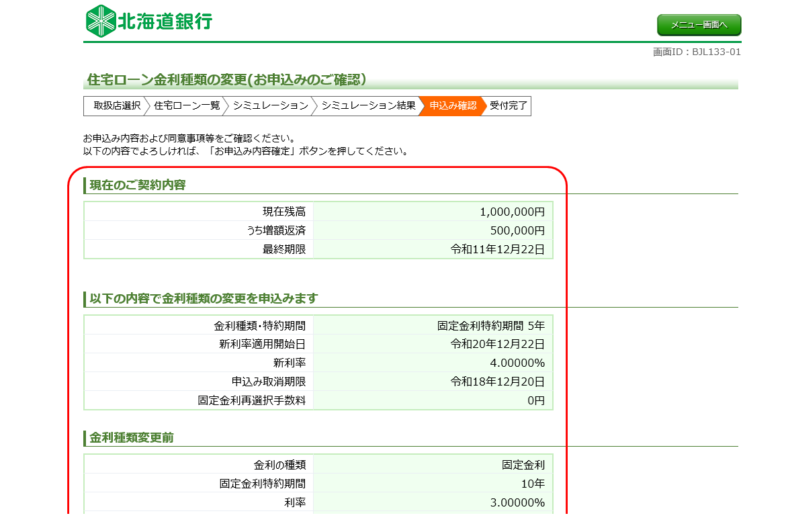This screenshot has width=786, height=532.
Task: Select the 受付完了 step
Action: pos(509,106)
